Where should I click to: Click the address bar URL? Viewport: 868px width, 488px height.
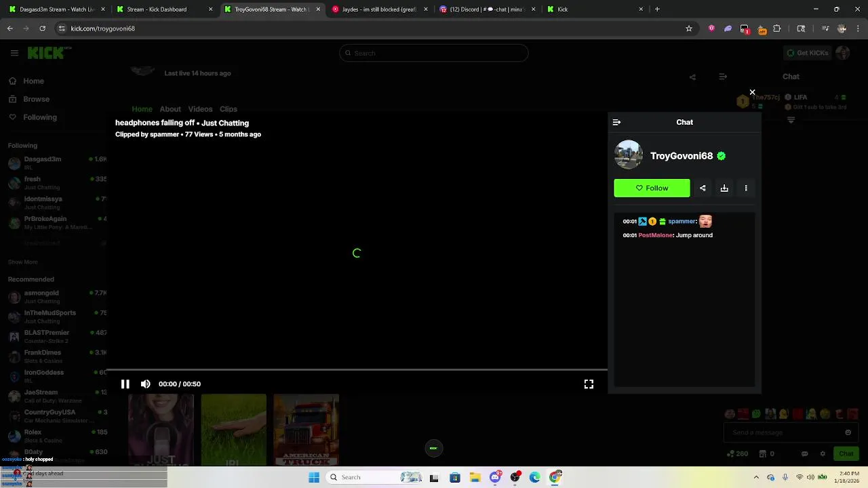point(103,28)
